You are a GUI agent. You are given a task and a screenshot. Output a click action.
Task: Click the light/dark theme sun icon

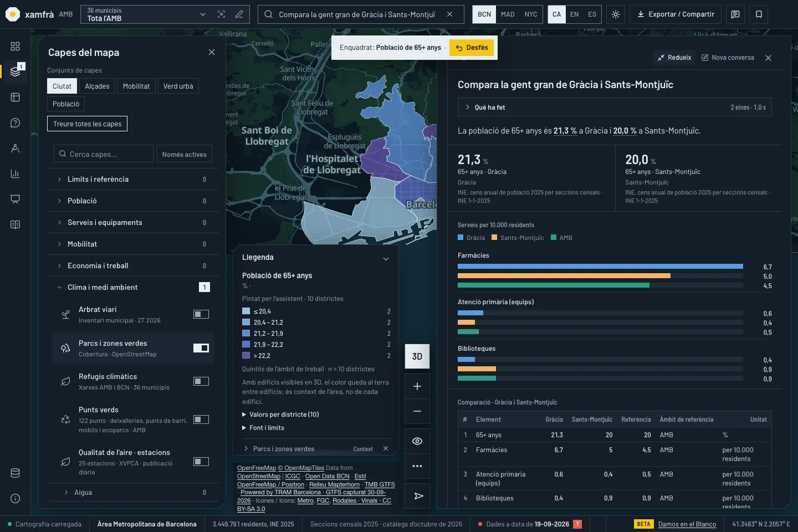click(x=616, y=14)
